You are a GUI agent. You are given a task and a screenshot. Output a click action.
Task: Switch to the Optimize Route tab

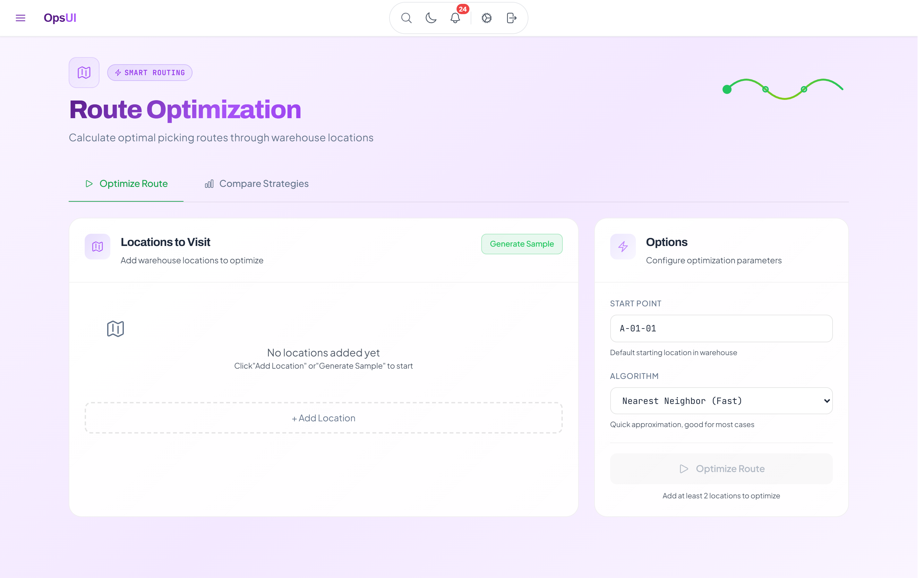pyautogui.click(x=126, y=184)
